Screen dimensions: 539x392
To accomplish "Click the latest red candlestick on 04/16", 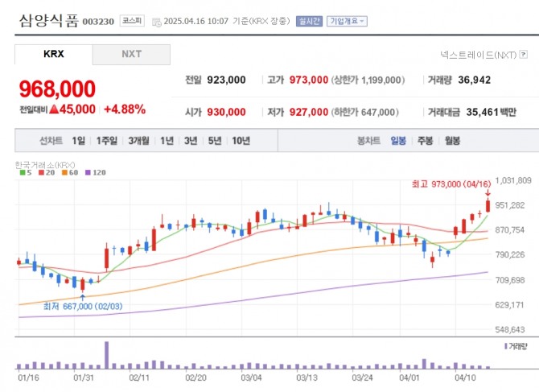I will point(488,205).
